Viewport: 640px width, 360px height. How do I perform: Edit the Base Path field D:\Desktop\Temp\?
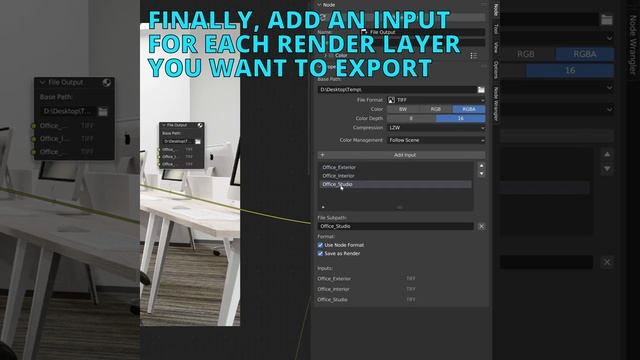(397, 89)
